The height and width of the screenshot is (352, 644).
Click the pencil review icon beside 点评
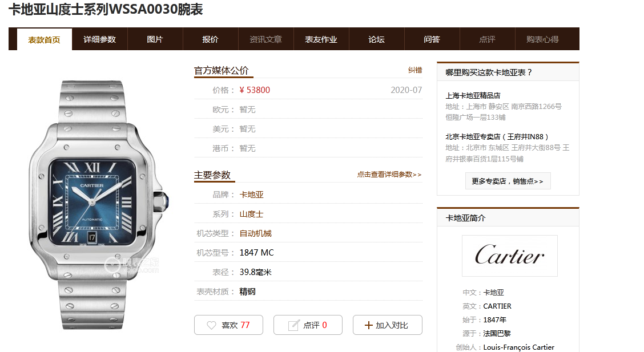(x=293, y=325)
